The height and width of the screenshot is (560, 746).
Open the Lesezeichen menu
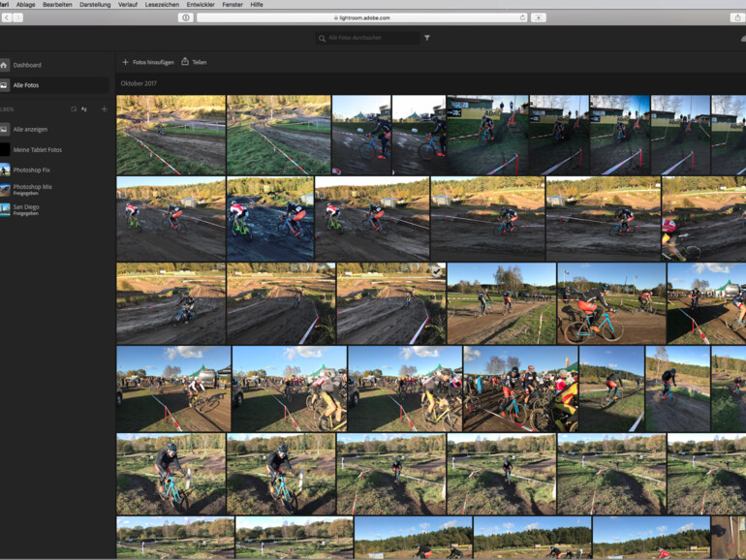[x=162, y=4]
